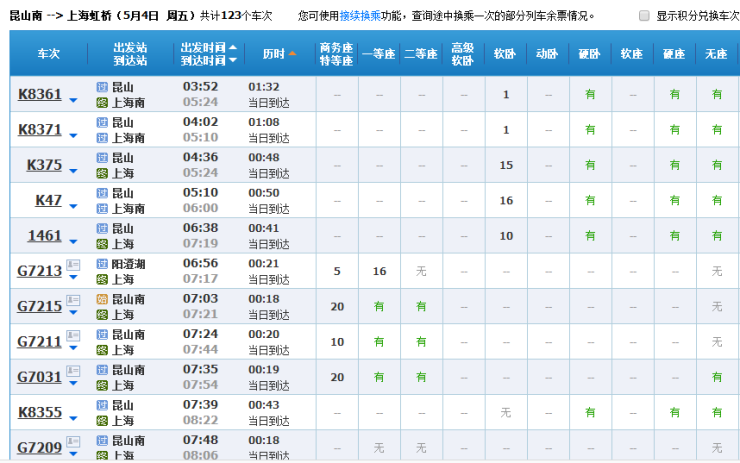Screen dimensions: 740x463
Task: Open train G7031 link
Action: 40,377
